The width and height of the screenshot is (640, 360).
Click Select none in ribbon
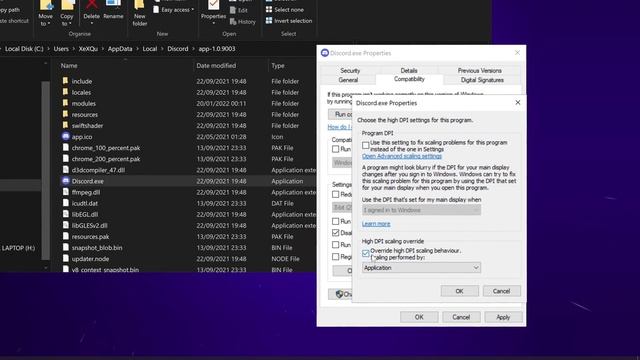pyautogui.click(x=284, y=9)
